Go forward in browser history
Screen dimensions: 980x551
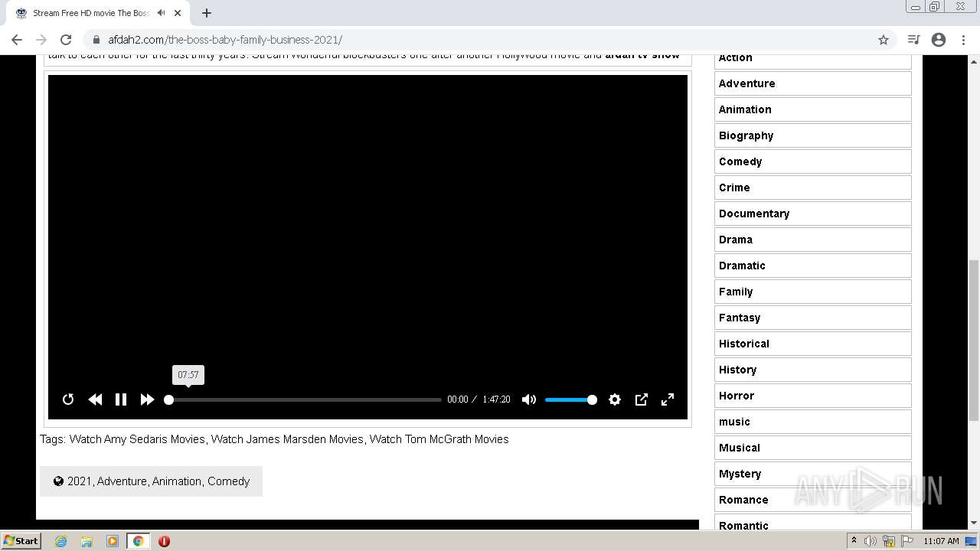click(x=41, y=40)
